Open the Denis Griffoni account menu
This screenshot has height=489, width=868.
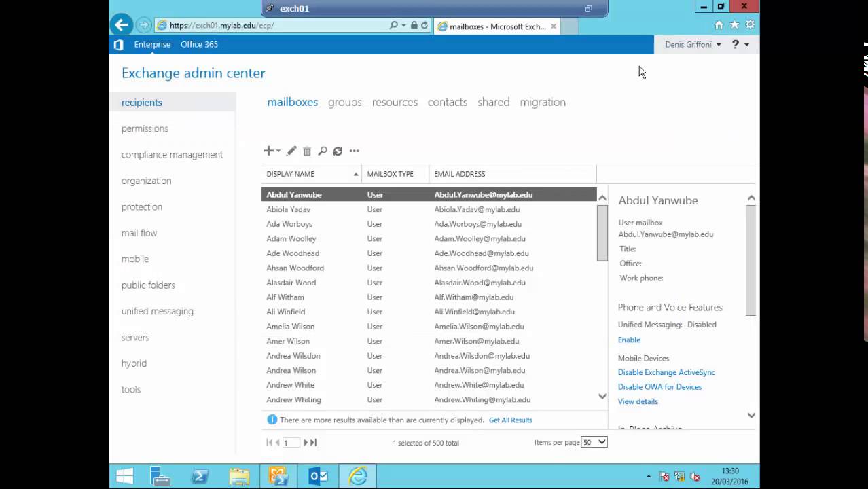[x=693, y=44]
